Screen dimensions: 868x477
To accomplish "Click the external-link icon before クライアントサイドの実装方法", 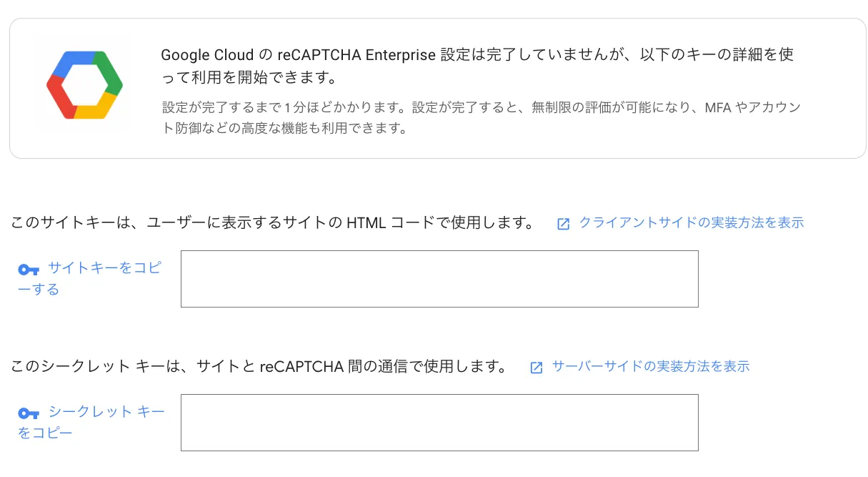I will pyautogui.click(x=563, y=224).
